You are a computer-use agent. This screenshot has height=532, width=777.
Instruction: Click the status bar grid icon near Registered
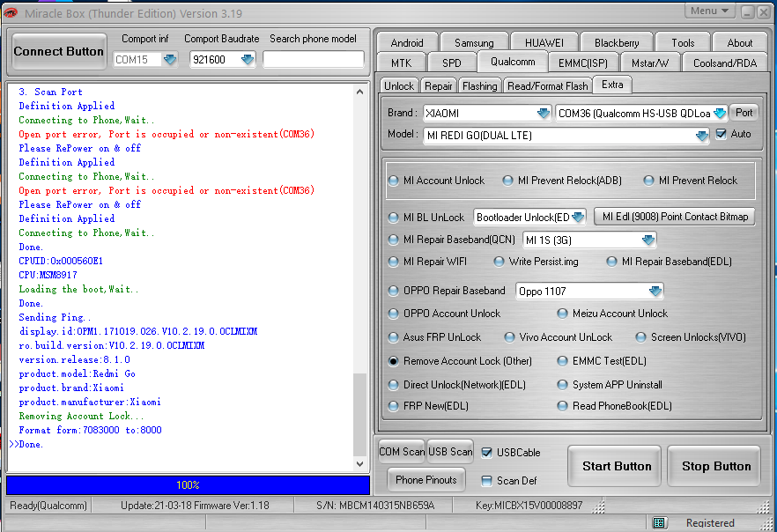pyautogui.click(x=659, y=522)
